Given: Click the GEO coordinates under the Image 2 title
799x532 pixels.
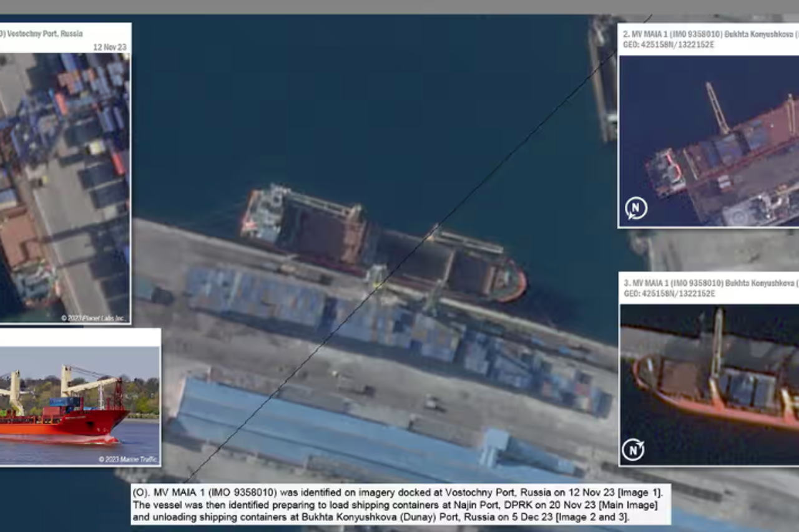Looking at the screenshot, I should (x=669, y=46).
